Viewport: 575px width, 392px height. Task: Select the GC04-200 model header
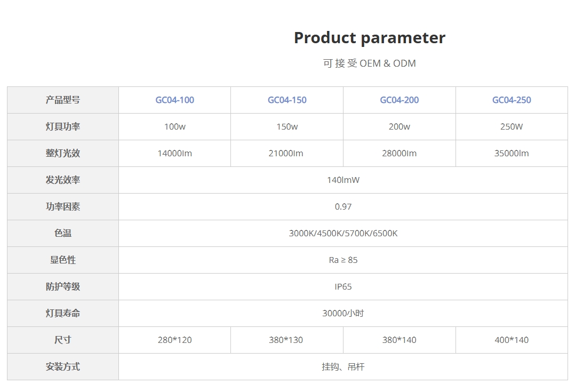(x=399, y=100)
